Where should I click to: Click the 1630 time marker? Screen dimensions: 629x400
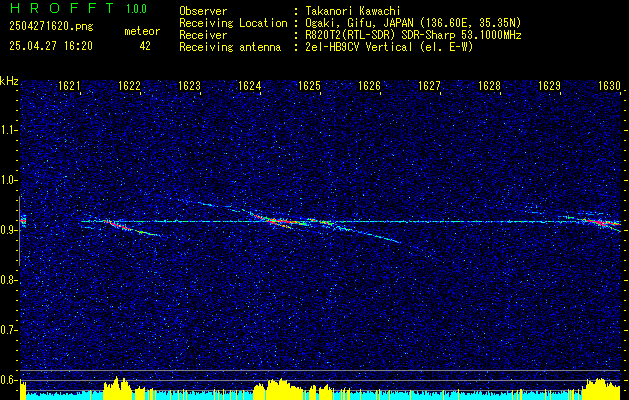[609, 86]
